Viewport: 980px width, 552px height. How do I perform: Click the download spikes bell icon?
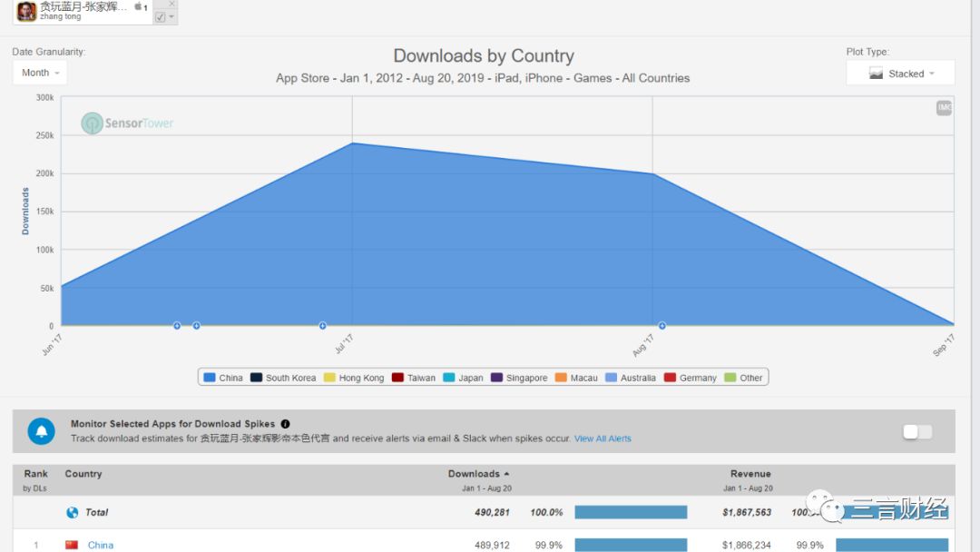pos(41,431)
